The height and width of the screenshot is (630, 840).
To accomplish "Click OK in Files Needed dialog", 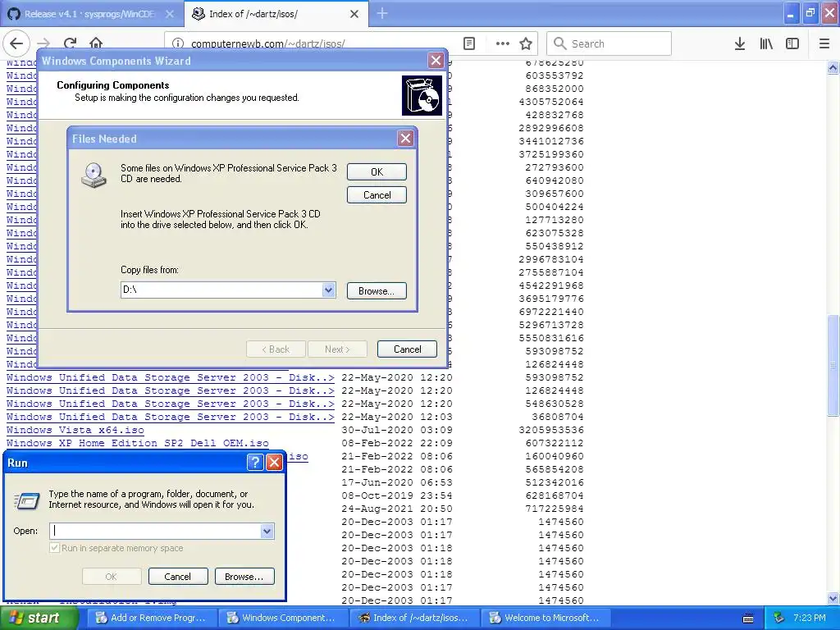I will [x=377, y=172].
